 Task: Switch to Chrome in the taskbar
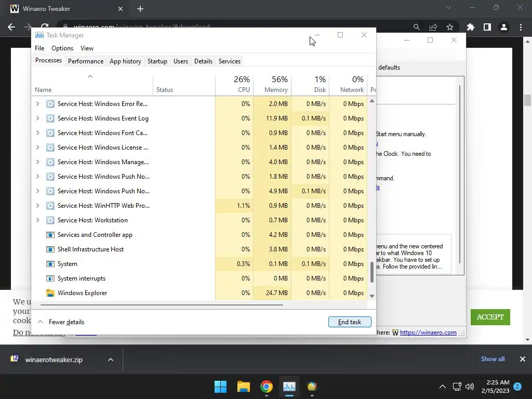click(x=267, y=387)
